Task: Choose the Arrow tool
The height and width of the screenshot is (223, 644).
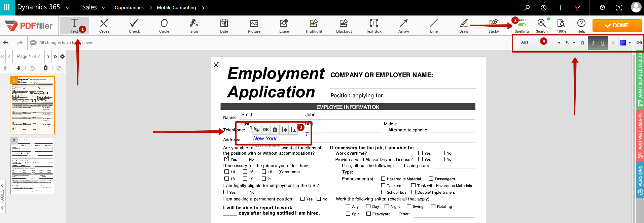Action: pyautogui.click(x=404, y=25)
